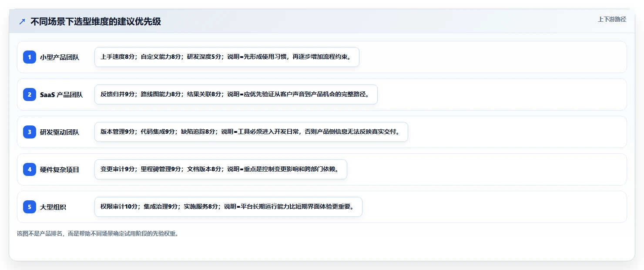Open the description box starting with 反馈归并9分

pos(236,94)
